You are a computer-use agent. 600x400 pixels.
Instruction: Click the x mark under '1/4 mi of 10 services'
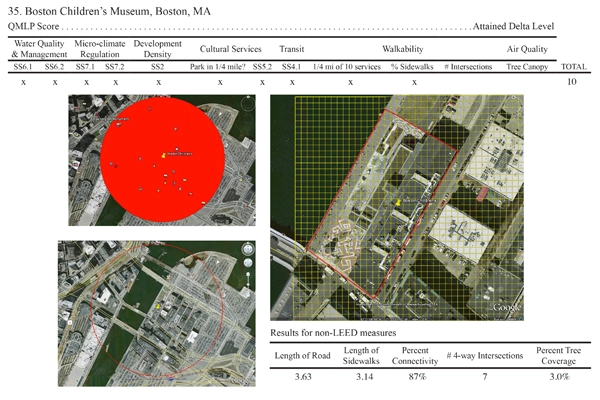350,82
